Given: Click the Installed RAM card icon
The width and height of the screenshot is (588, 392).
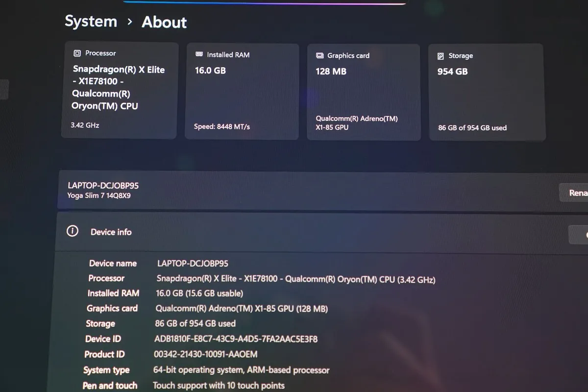Looking at the screenshot, I should (199, 54).
